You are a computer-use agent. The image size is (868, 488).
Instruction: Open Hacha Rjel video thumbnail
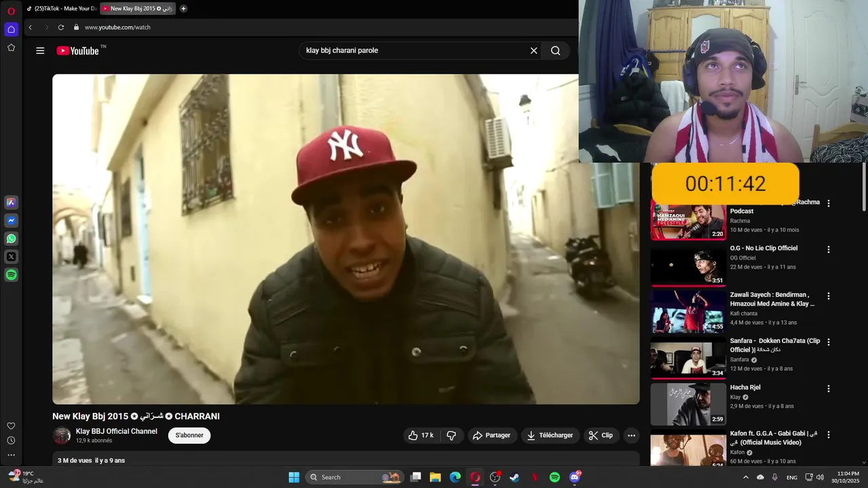(688, 404)
